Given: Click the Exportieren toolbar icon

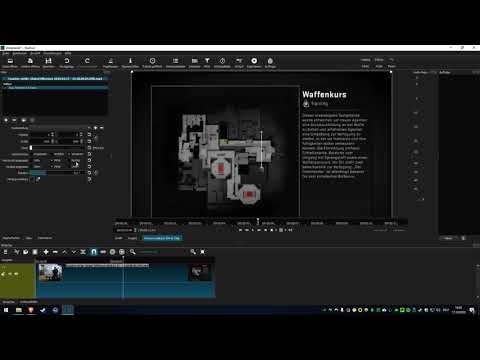Looking at the screenshot, I should [x=254, y=62].
